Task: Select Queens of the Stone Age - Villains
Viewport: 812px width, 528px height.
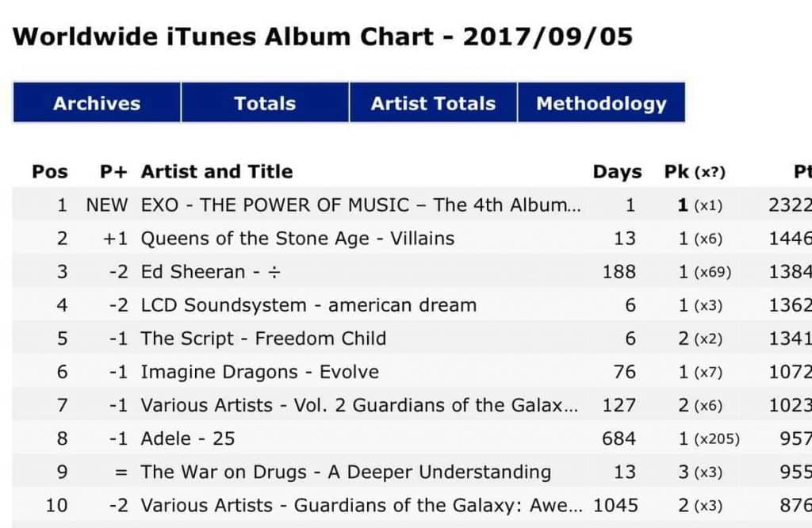Action: 297,238
